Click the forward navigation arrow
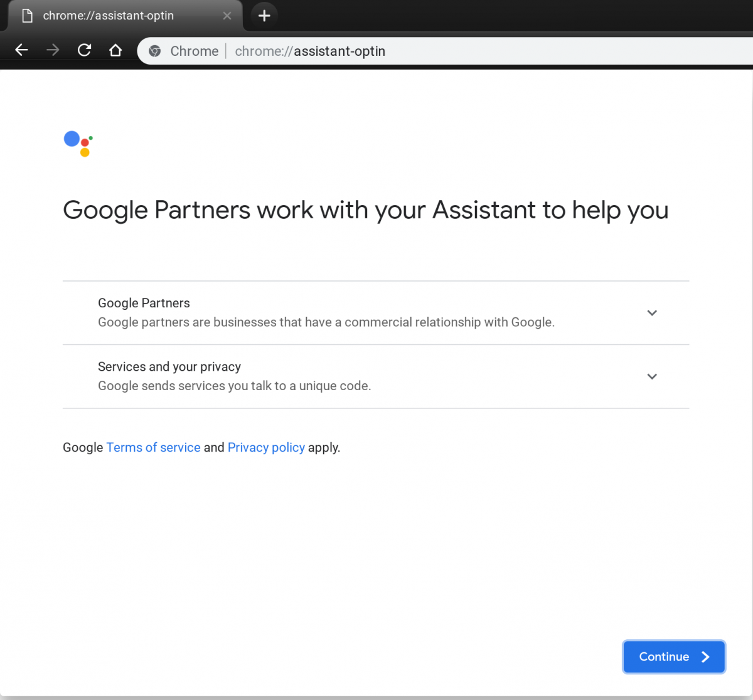The height and width of the screenshot is (700, 753). [53, 50]
